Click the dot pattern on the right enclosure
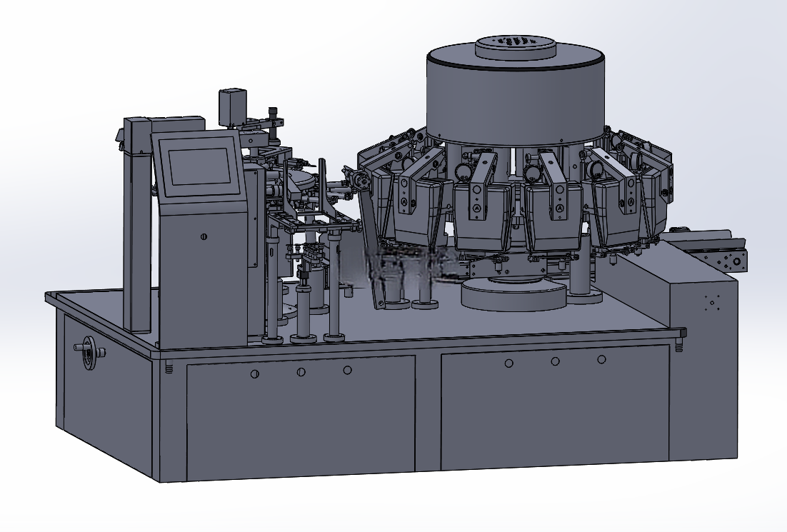The width and height of the screenshot is (787, 532). 712,302
